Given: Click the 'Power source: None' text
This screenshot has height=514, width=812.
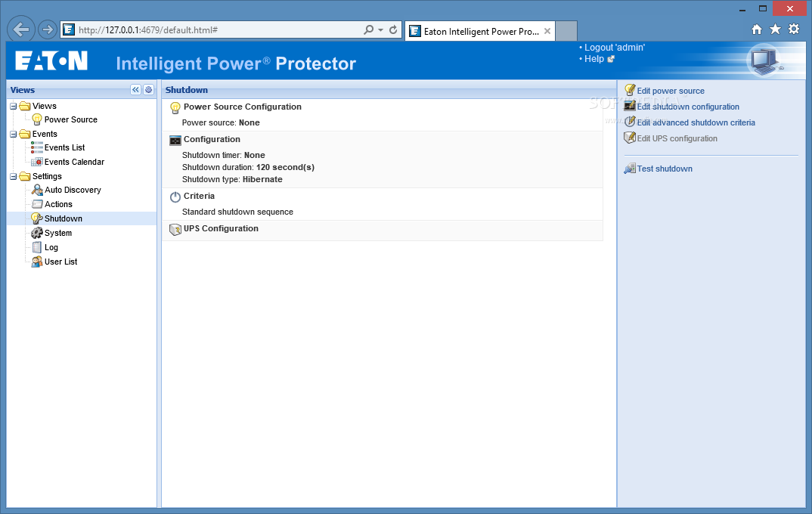Looking at the screenshot, I should click(221, 123).
